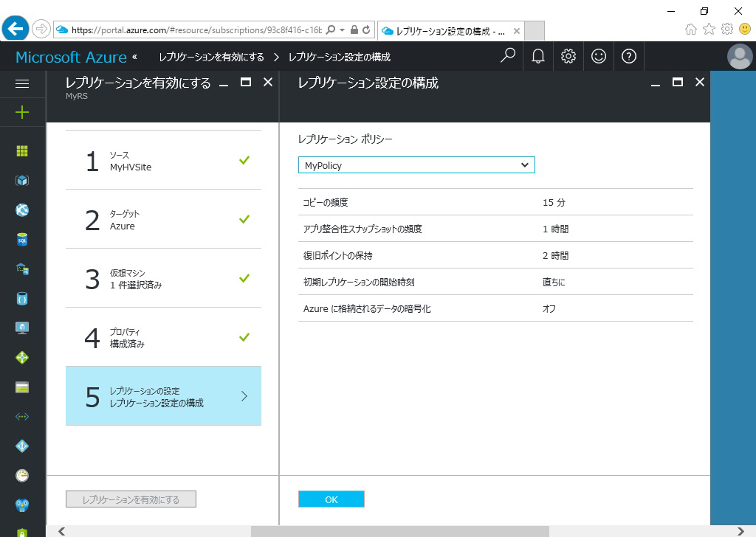The width and height of the screenshot is (756, 537).
Task: Click the browser address bar URL
Action: point(196,30)
